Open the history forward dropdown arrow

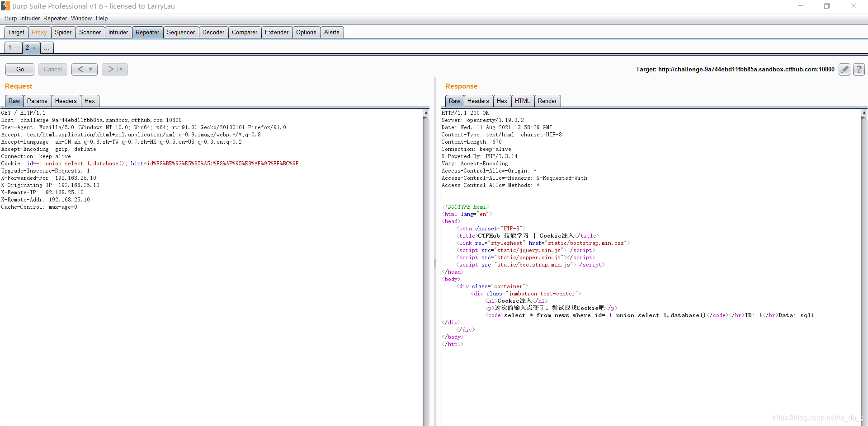click(121, 69)
